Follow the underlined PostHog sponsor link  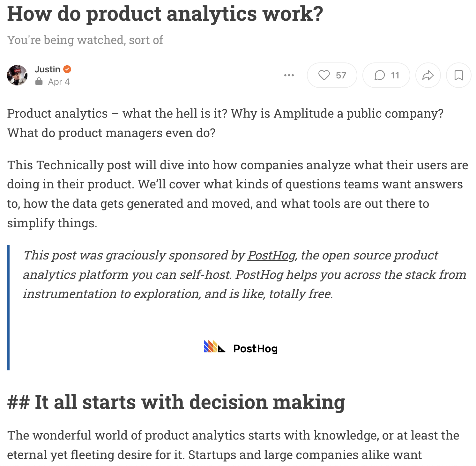[x=271, y=255]
